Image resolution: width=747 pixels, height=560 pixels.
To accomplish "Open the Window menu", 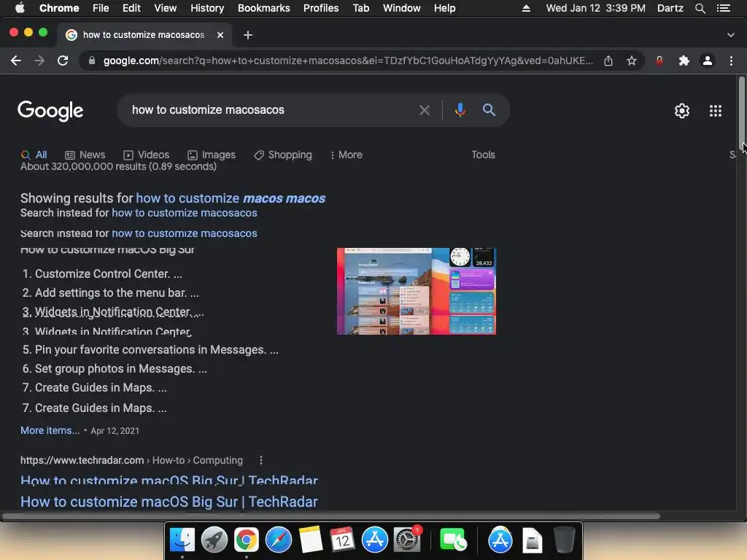I will 402,8.
